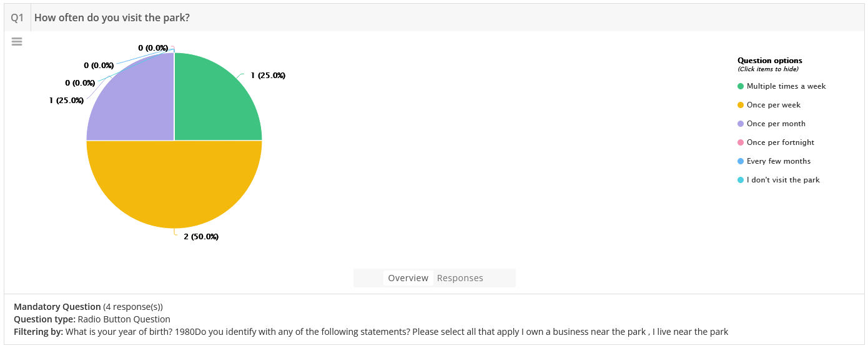Click the blue Every few months legend dot

(x=741, y=161)
